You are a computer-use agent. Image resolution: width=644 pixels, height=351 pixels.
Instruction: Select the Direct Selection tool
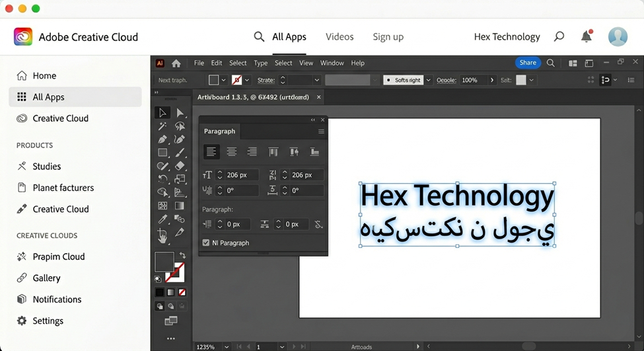(180, 112)
